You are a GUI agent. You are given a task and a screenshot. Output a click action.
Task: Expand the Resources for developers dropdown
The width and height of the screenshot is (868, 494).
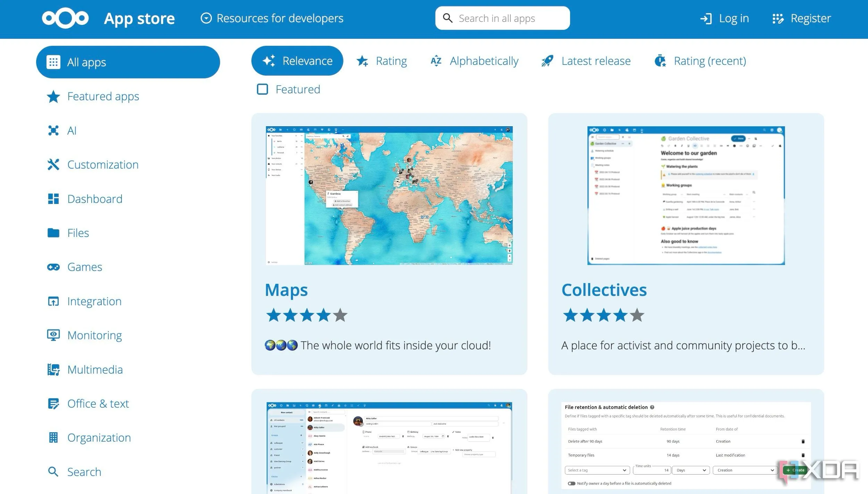273,18
